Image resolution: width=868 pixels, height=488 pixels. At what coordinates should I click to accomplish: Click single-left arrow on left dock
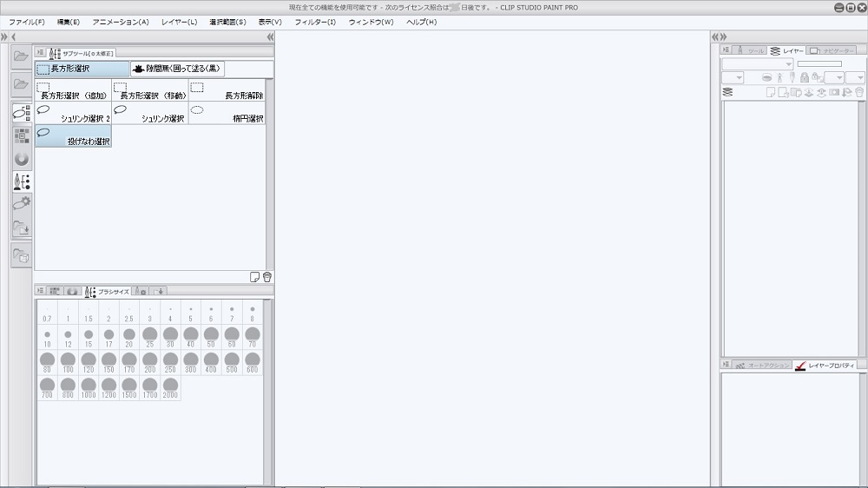(x=13, y=37)
